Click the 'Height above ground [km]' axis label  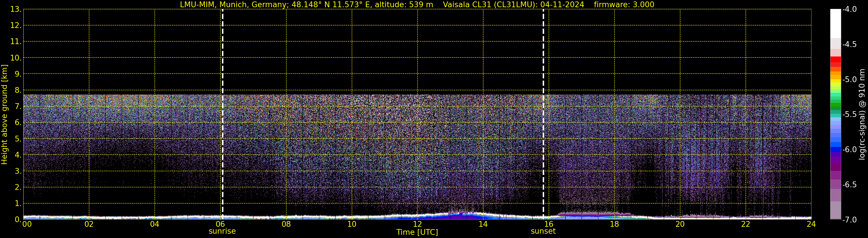pyautogui.click(x=4, y=115)
